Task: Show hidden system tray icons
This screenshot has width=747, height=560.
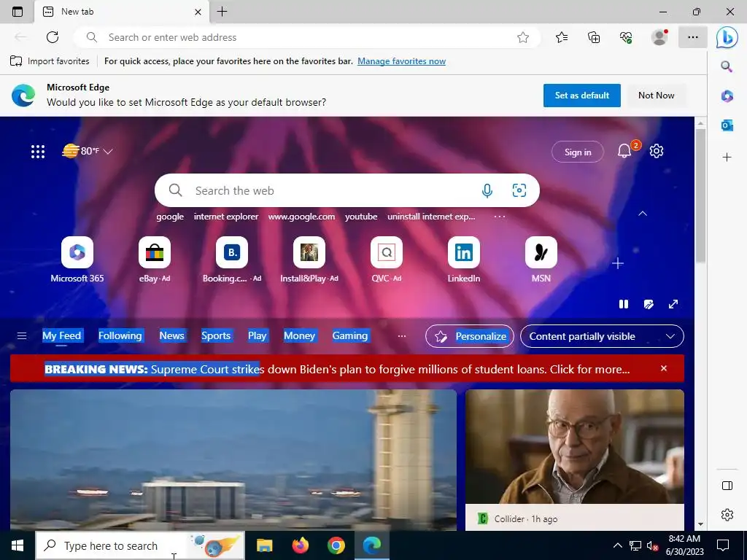Action: coord(617,545)
